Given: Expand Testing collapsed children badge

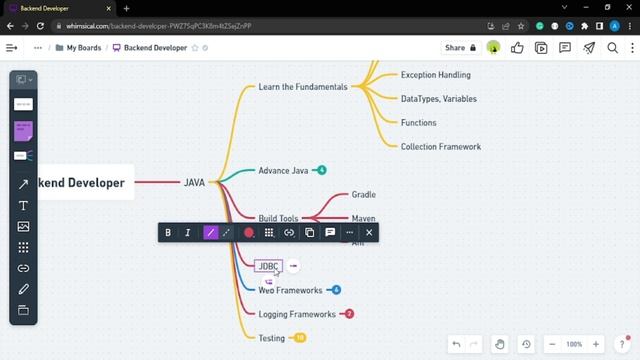Looking at the screenshot, I should click(x=300, y=338).
